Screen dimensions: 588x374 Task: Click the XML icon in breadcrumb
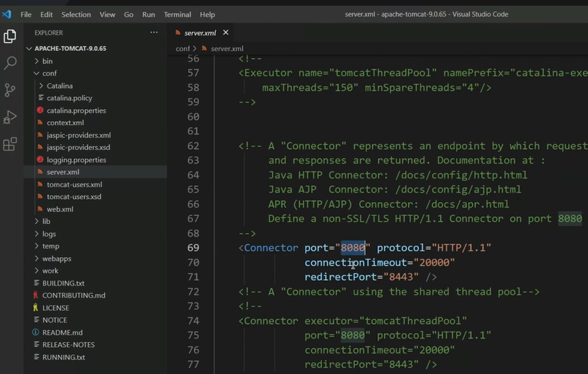[204, 48]
